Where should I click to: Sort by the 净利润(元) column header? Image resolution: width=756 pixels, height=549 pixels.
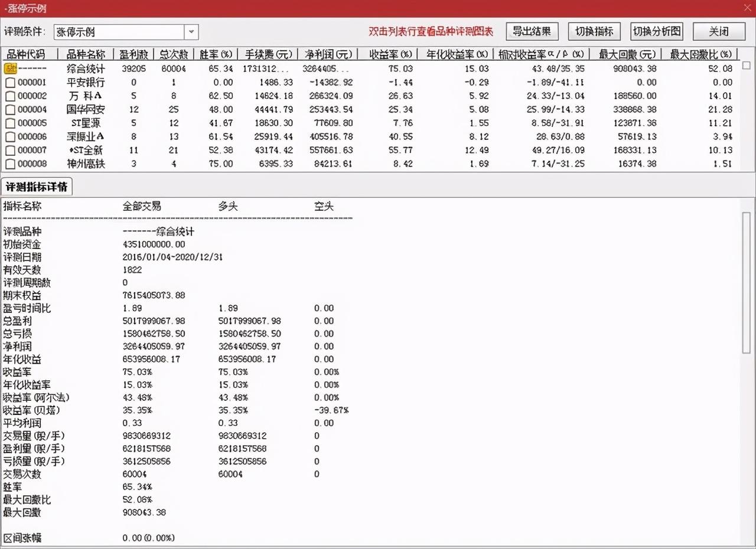pyautogui.click(x=328, y=54)
